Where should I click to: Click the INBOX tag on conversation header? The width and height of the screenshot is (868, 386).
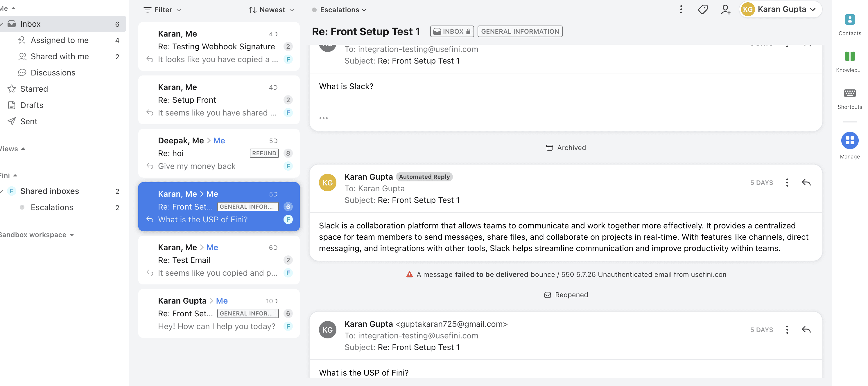click(452, 31)
